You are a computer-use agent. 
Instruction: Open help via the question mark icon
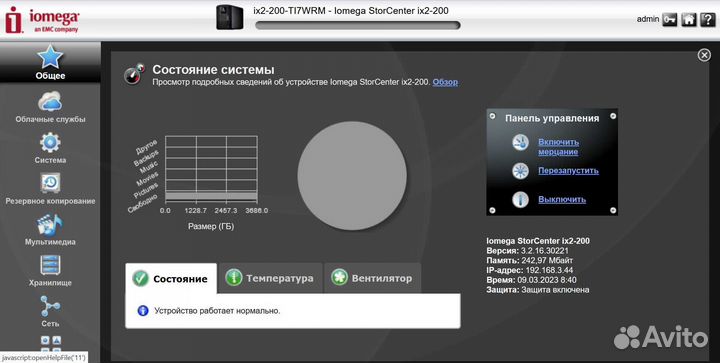tap(708, 19)
